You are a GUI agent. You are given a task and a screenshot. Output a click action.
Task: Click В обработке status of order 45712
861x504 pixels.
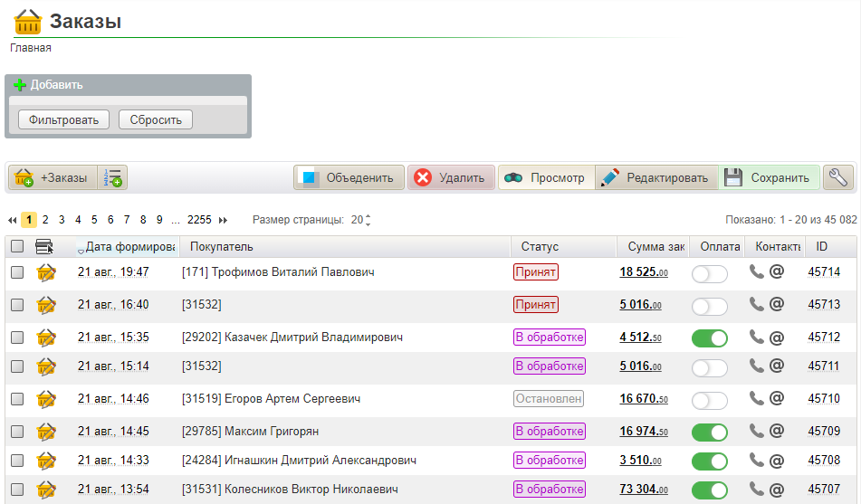coord(550,338)
